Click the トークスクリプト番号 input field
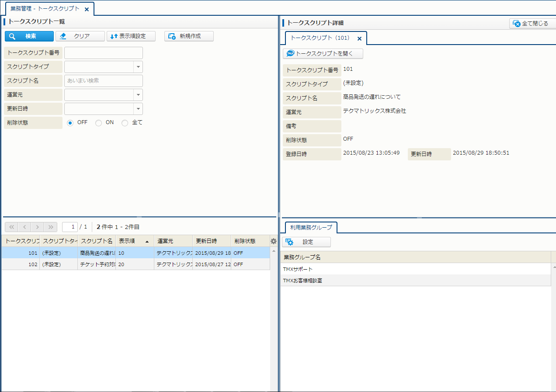The height and width of the screenshot is (392, 556). (104, 53)
